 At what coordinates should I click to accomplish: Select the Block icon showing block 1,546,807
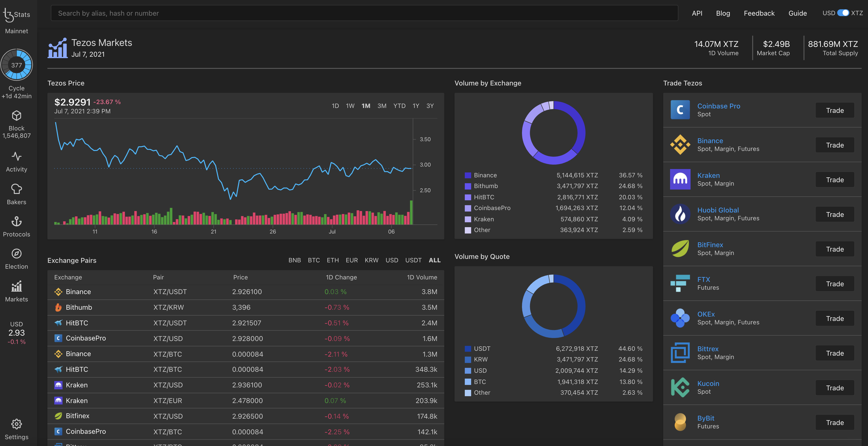(x=17, y=115)
